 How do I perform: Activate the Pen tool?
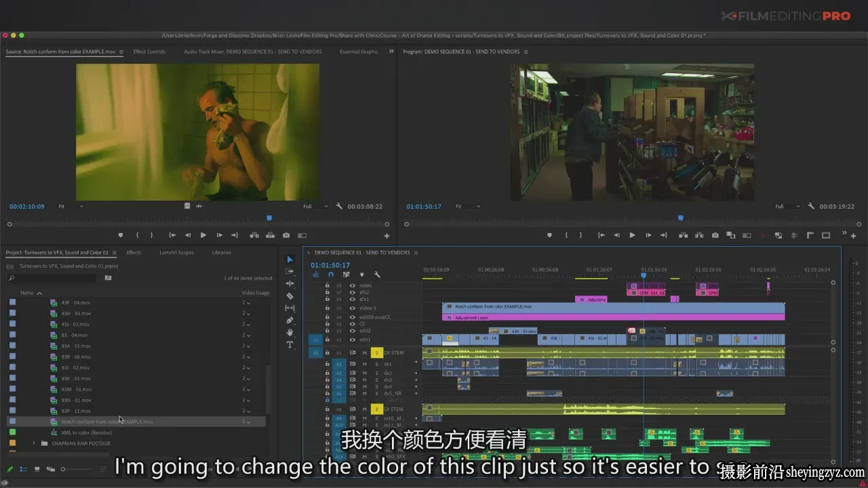[x=290, y=321]
